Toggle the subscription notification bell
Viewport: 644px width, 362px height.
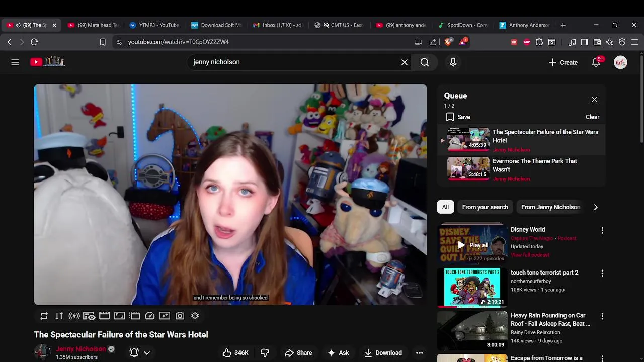pos(134,353)
